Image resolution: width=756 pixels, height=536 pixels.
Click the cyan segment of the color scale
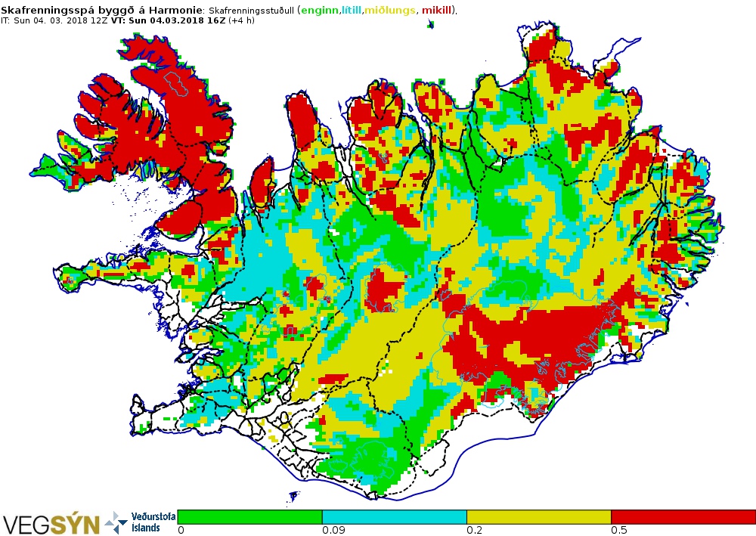point(395,516)
